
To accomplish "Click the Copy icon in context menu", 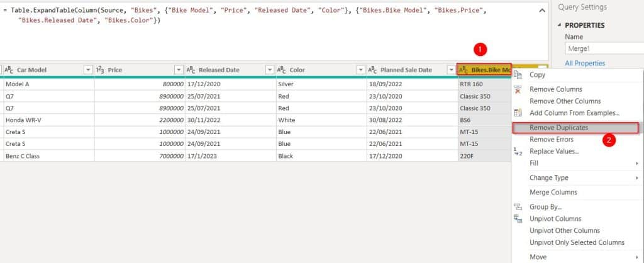I will tap(518, 75).
